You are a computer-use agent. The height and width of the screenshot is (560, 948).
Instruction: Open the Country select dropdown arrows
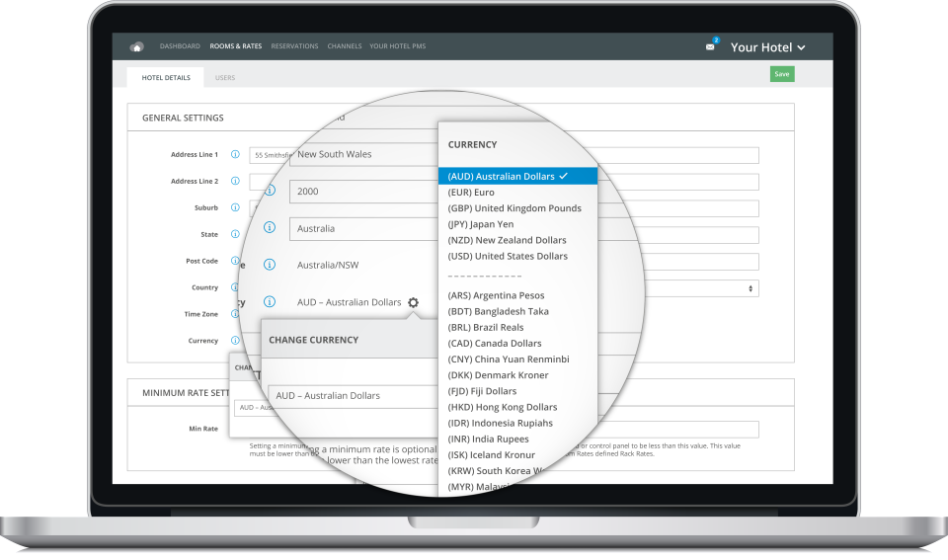750,288
